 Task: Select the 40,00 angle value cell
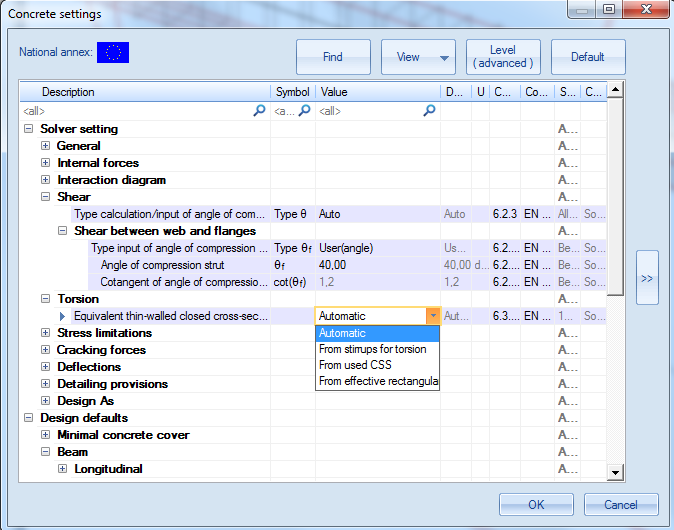378,265
